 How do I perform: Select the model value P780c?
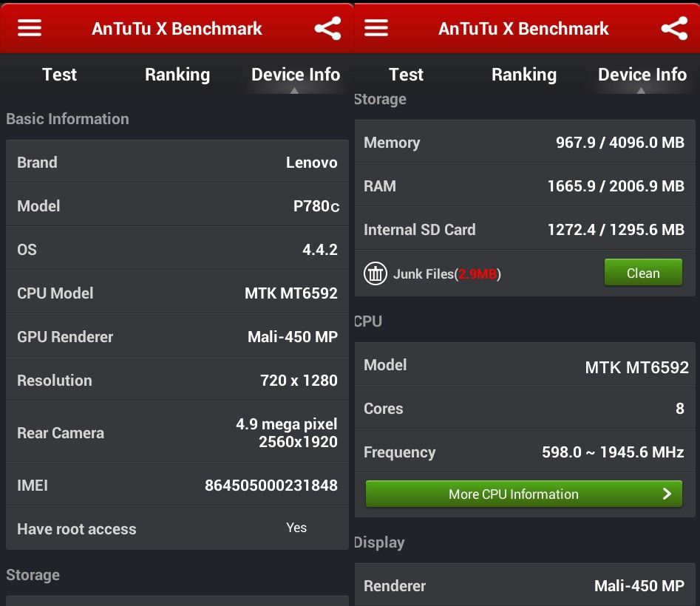pyautogui.click(x=316, y=205)
